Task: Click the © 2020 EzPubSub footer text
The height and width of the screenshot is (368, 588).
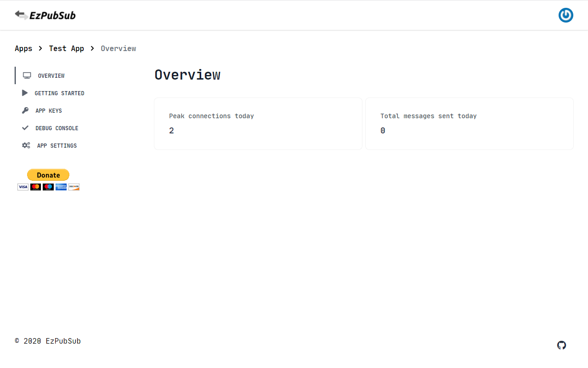Action: 48,341
